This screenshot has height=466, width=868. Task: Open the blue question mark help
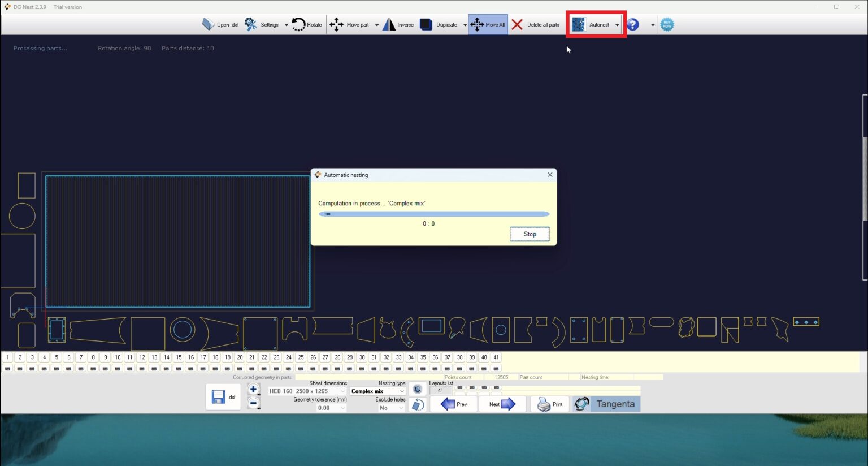pos(633,24)
